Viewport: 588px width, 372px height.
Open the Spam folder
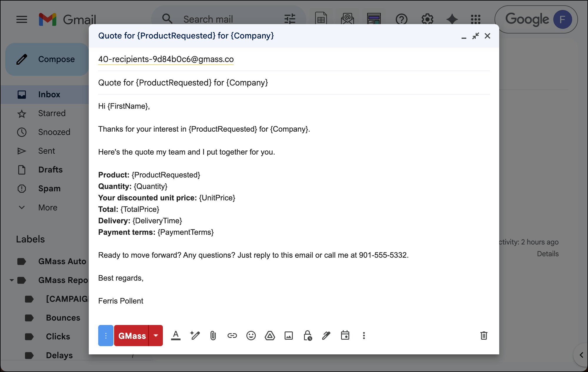coord(49,188)
